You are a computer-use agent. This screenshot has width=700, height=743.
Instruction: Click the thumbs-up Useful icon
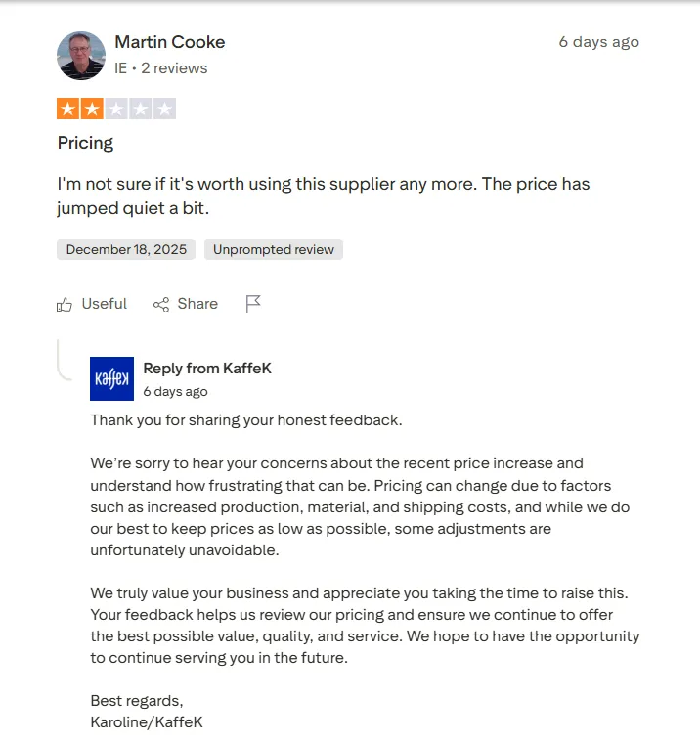click(65, 305)
